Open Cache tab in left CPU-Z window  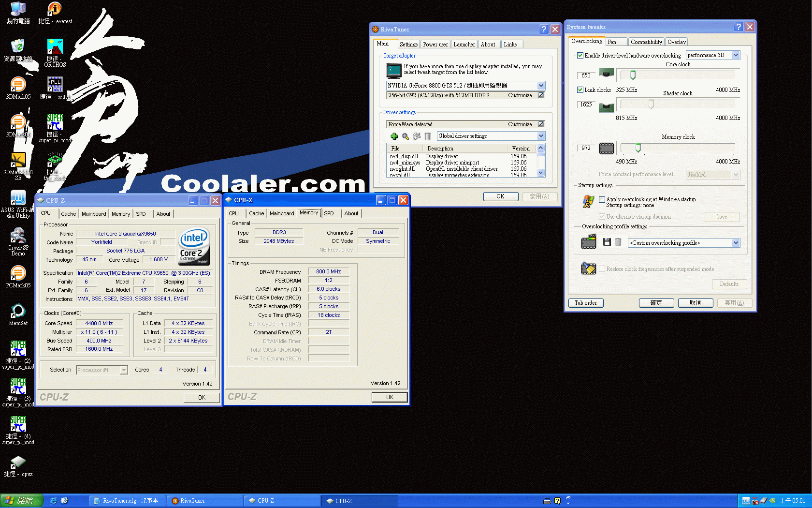pyautogui.click(x=68, y=214)
